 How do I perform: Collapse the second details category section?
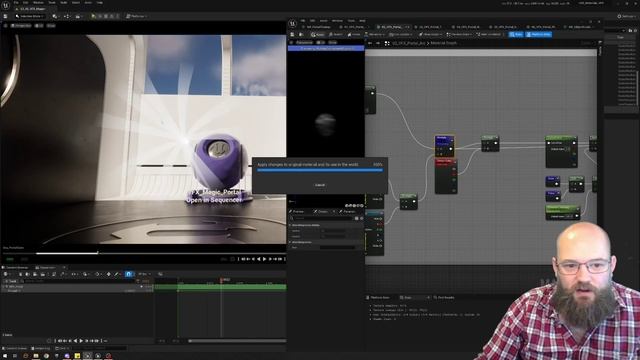290,242
